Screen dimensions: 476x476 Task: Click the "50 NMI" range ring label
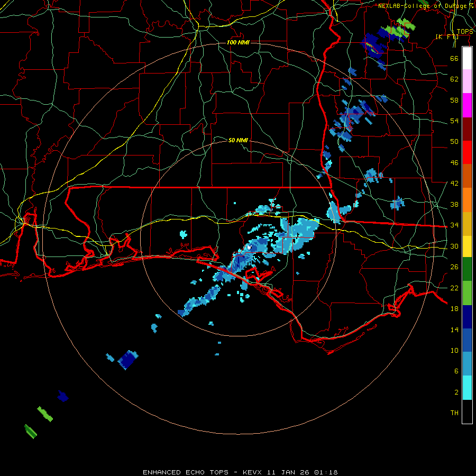pyautogui.click(x=238, y=140)
